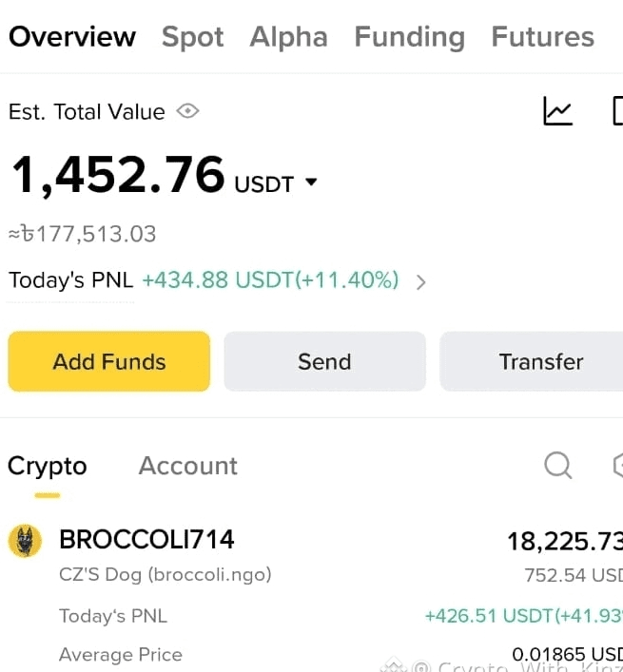Select the Overview tab
The width and height of the screenshot is (623, 672).
[x=72, y=36]
